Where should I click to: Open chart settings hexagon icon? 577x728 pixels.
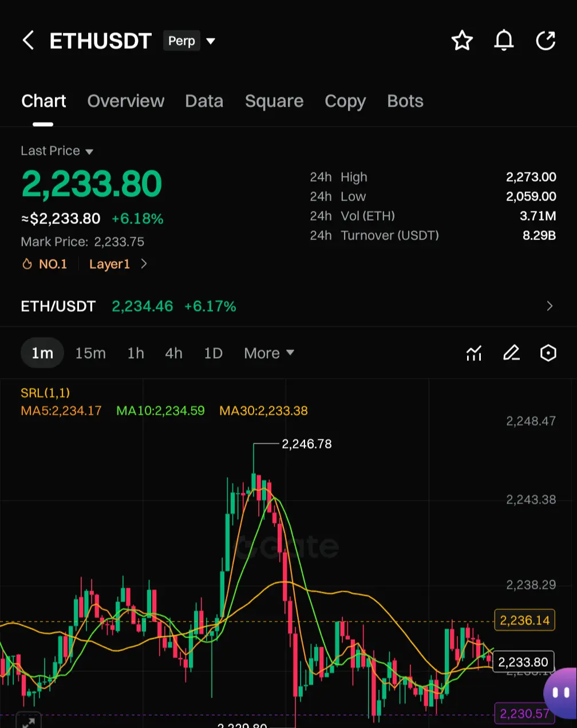pos(548,353)
